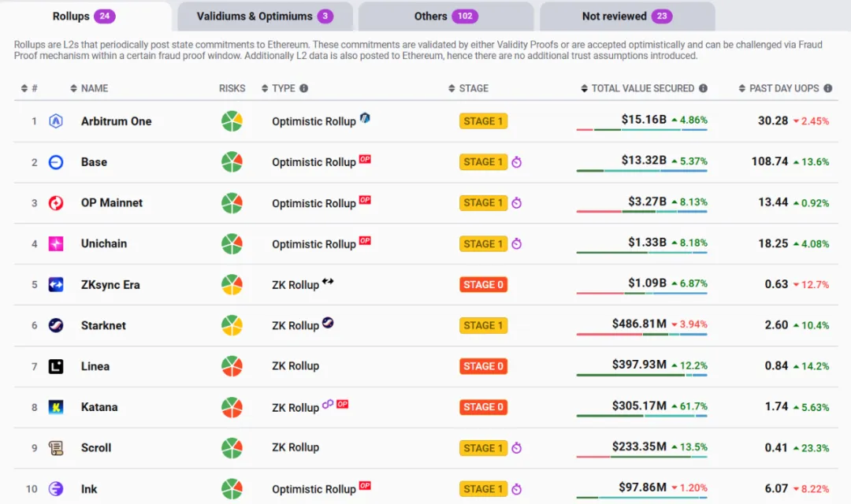Sort by Past Day UOPS column
This screenshot has height=504, width=851.
tap(783, 88)
